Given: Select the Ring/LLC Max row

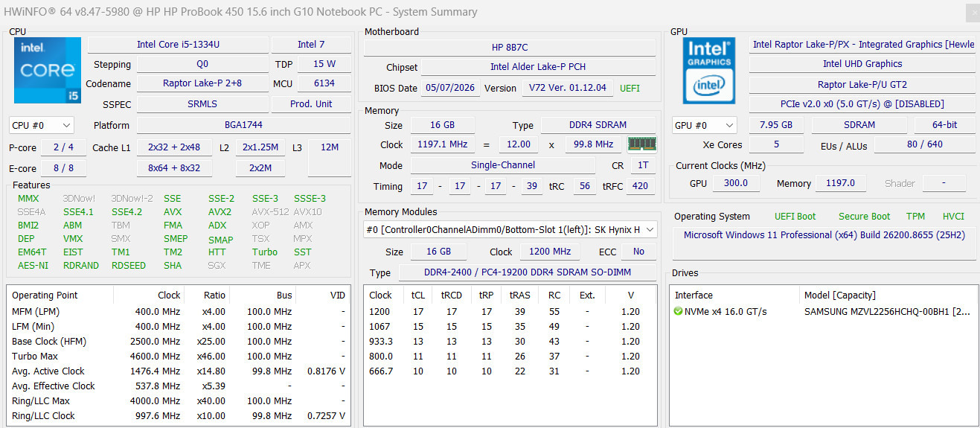Looking at the screenshot, I should pyautogui.click(x=179, y=401).
